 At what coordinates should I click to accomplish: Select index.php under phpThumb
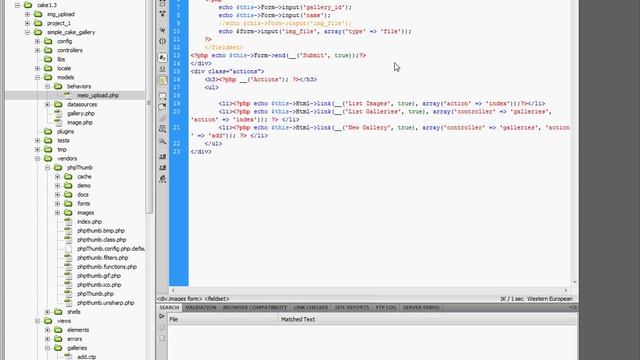(x=89, y=222)
